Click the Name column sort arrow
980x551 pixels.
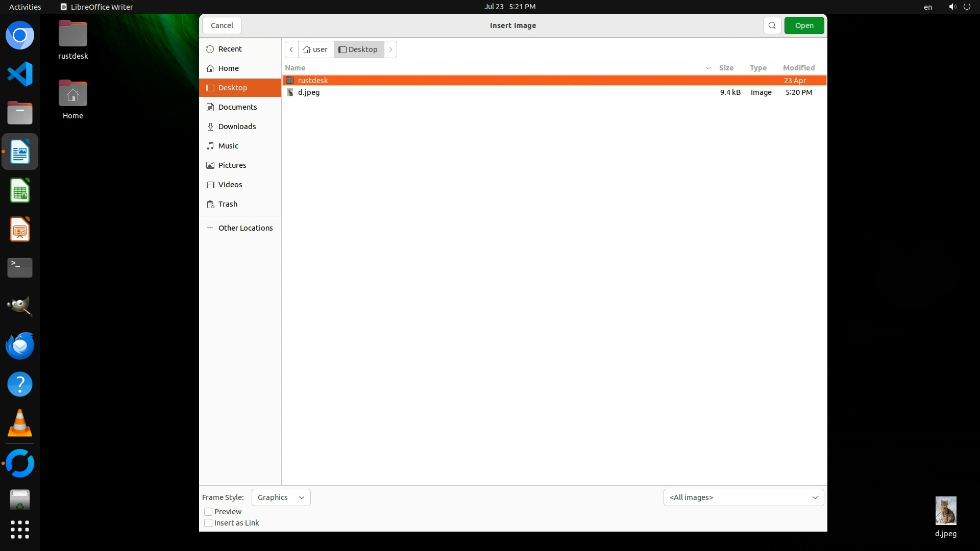(708, 68)
